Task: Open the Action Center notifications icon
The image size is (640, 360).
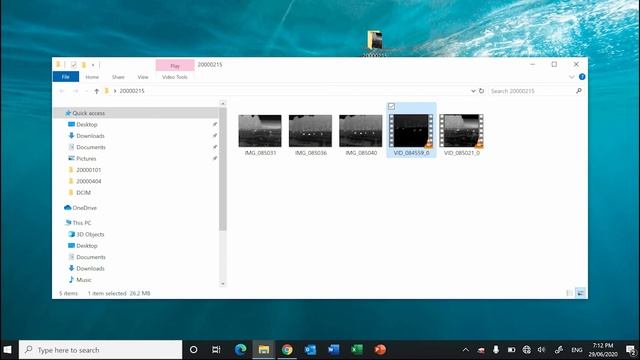Action: coord(631,350)
